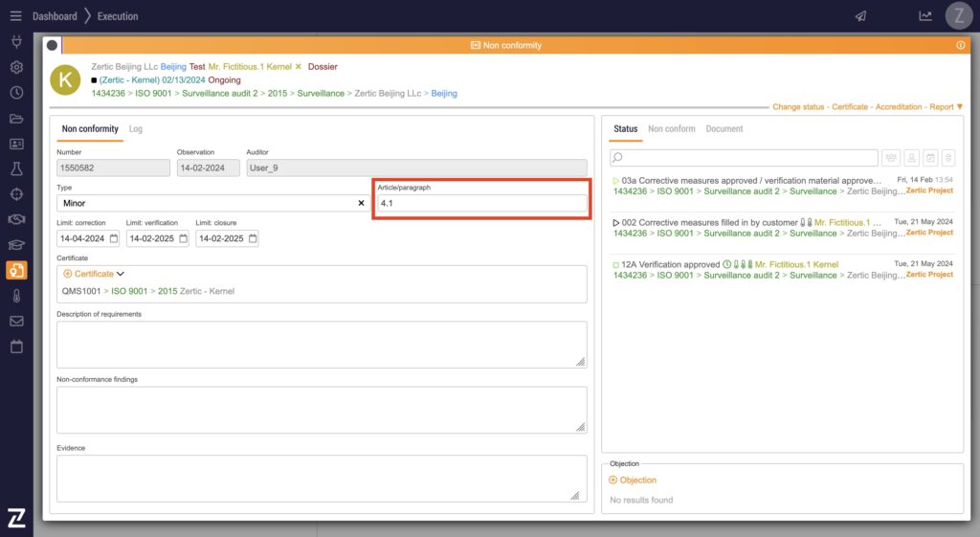The width and height of the screenshot is (980, 537).
Task: Open the chart statistics icon in header
Action: click(899, 16)
